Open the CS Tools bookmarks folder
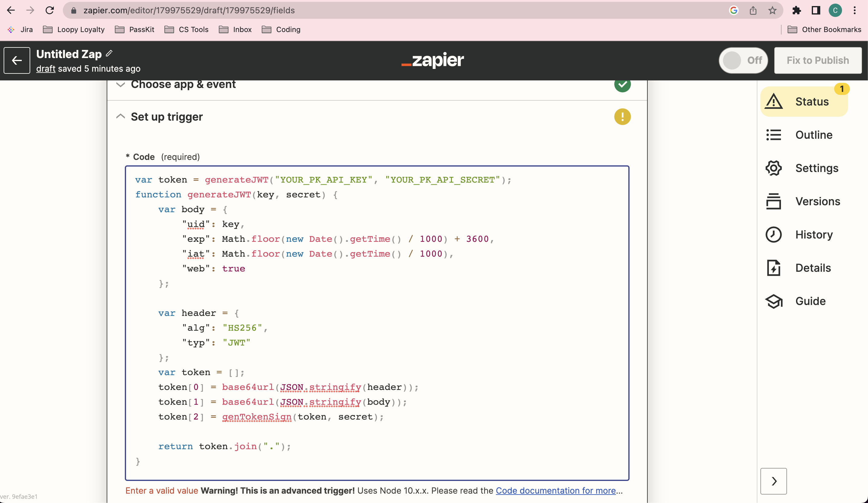 coord(187,30)
